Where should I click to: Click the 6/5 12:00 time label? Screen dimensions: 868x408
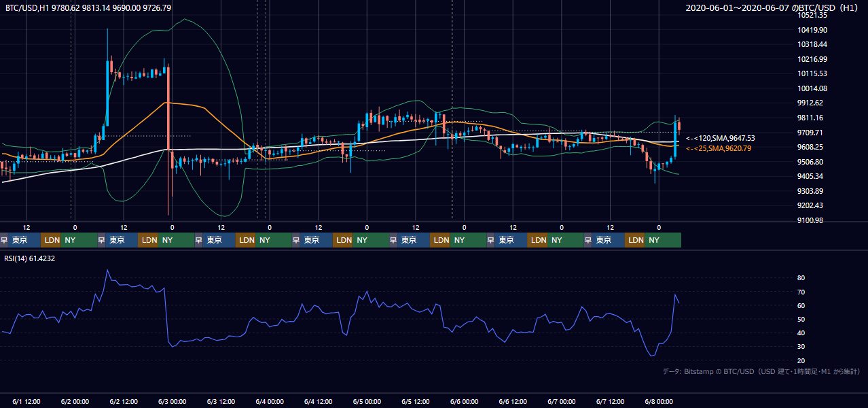pyautogui.click(x=416, y=402)
